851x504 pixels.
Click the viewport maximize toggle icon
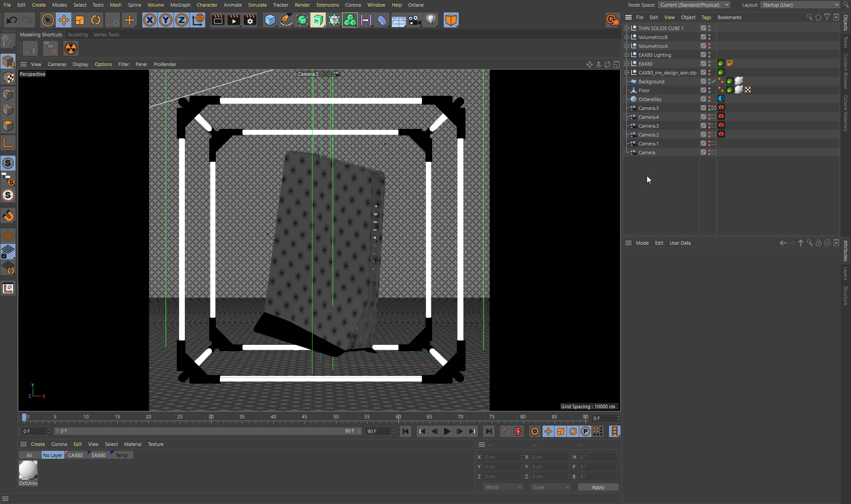tap(616, 65)
